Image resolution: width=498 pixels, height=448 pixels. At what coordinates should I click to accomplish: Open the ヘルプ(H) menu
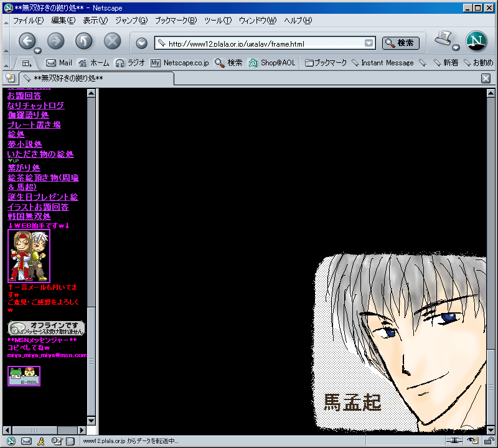coord(298,21)
